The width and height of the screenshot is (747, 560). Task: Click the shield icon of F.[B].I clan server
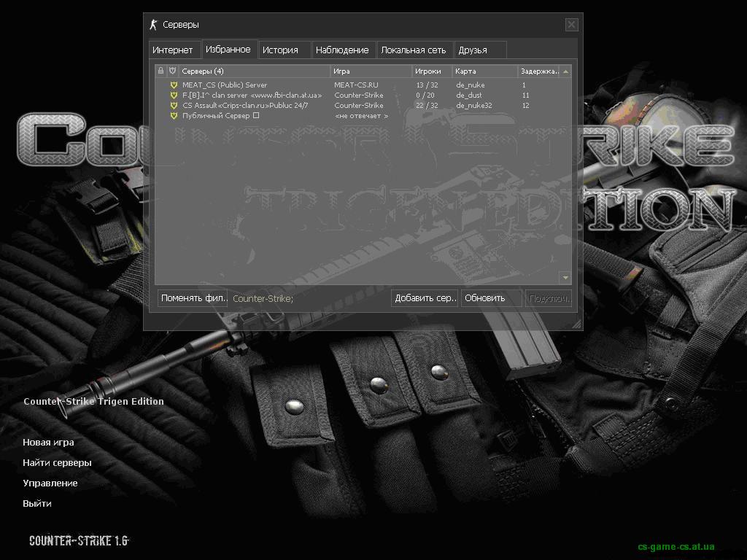tap(174, 96)
